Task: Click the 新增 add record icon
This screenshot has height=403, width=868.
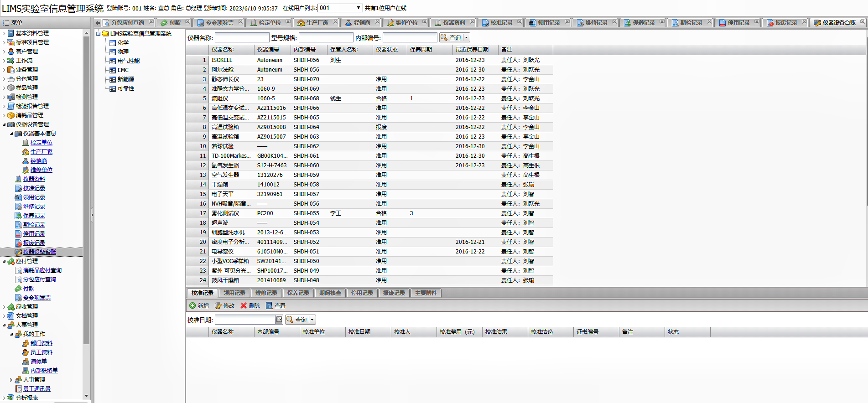Action: (x=192, y=305)
